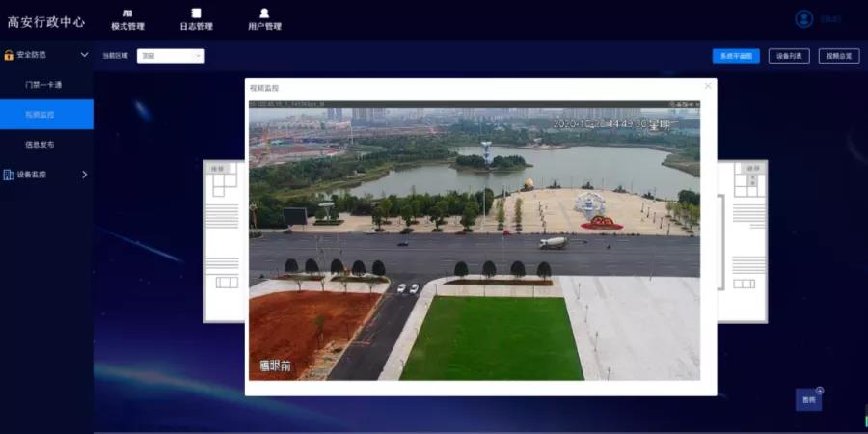The image size is (868, 434).
Task: Click the 图例 legend button at bottom right
Action: 809,399
